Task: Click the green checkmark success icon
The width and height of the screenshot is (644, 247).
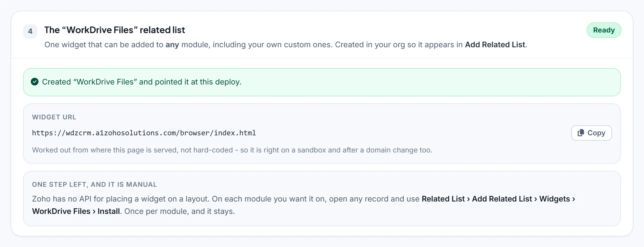Action: tap(35, 82)
